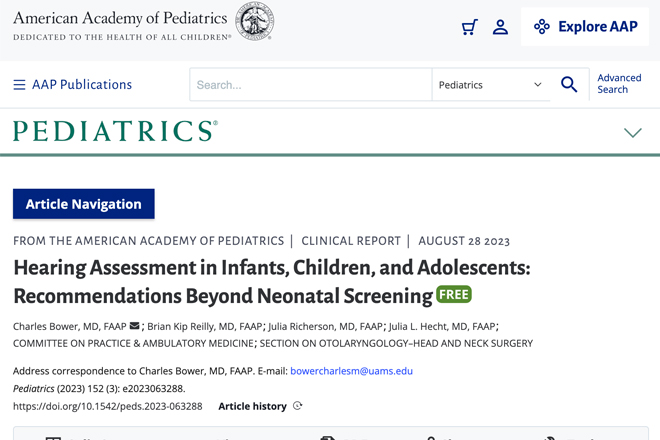Viewport: 660px width, 440px height.
Task: Click the CLINICAL REPORT category label
Action: click(x=351, y=241)
